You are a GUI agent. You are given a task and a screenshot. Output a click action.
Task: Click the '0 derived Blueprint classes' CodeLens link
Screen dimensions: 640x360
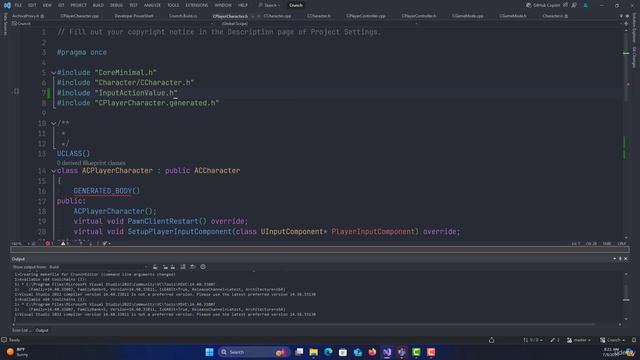click(91, 163)
